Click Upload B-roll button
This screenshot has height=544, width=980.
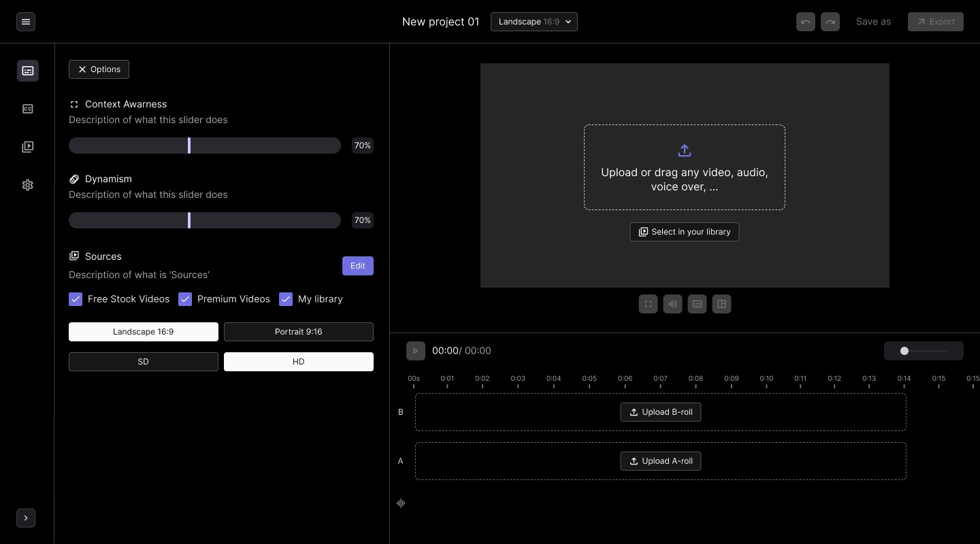661,412
